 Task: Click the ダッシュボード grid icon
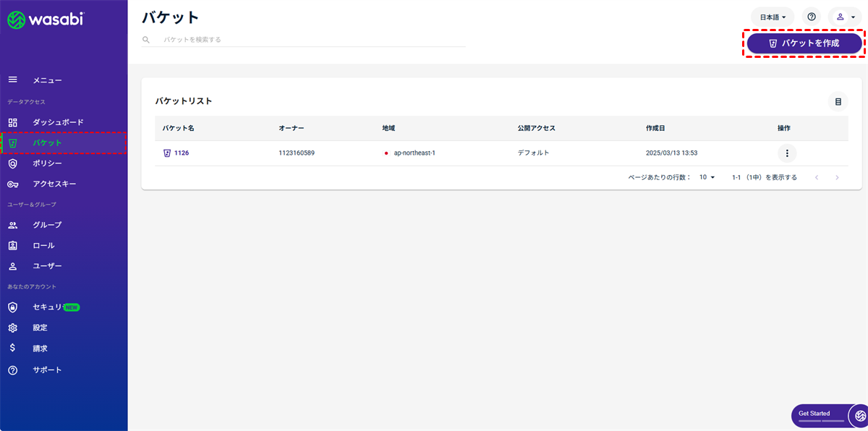coord(12,122)
